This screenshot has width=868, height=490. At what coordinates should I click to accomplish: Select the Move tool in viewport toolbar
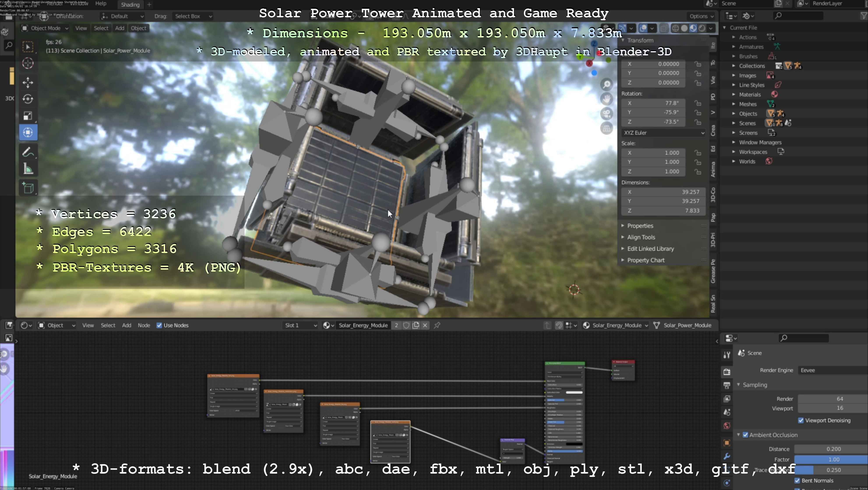28,82
